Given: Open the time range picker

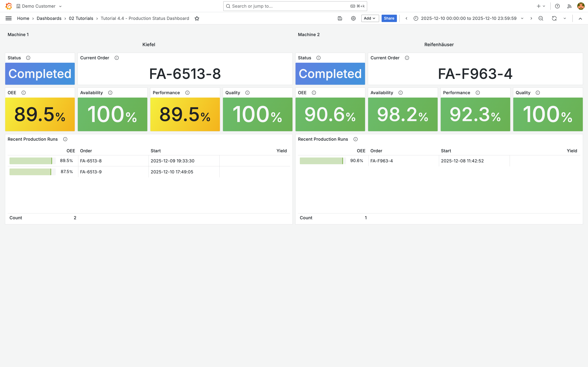Looking at the screenshot, I should (468, 19).
